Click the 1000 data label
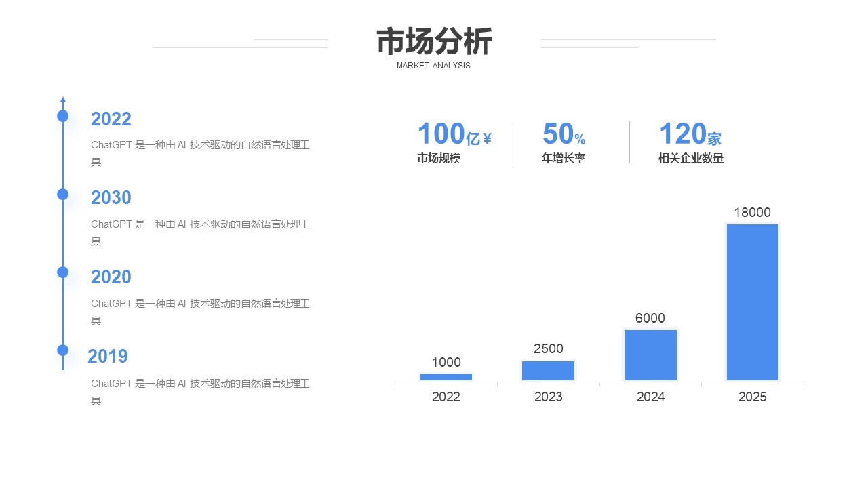Viewport: 868px width, 488px height. (446, 363)
